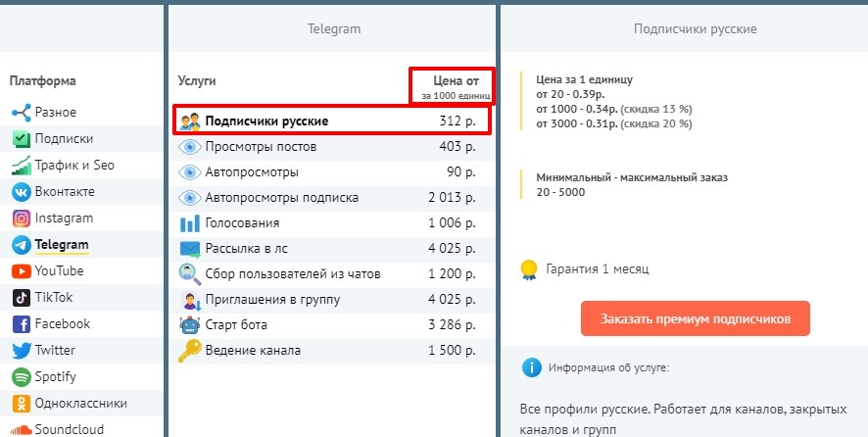Choose the Facebook platform
This screenshot has width=868, height=437.
pyautogui.click(x=63, y=324)
